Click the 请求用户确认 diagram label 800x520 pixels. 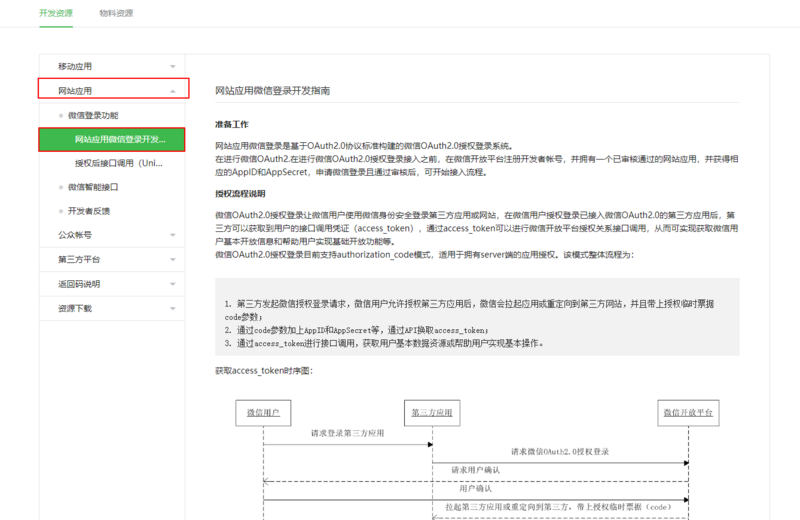pos(476,470)
